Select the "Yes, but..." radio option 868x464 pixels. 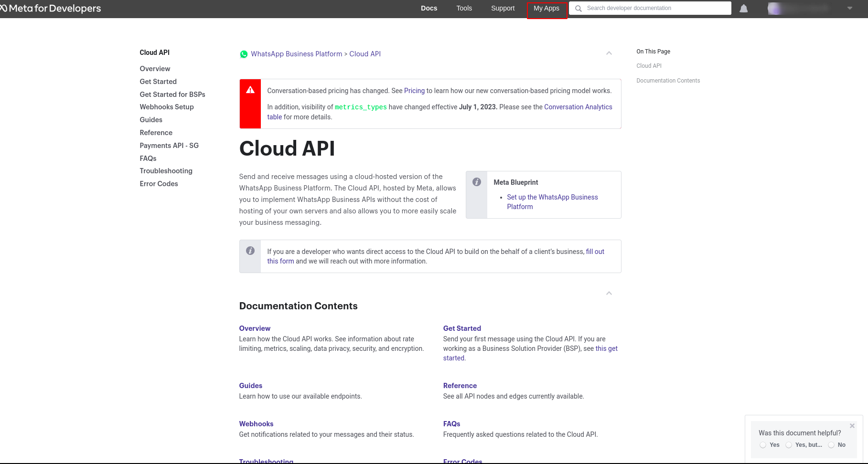(x=789, y=445)
